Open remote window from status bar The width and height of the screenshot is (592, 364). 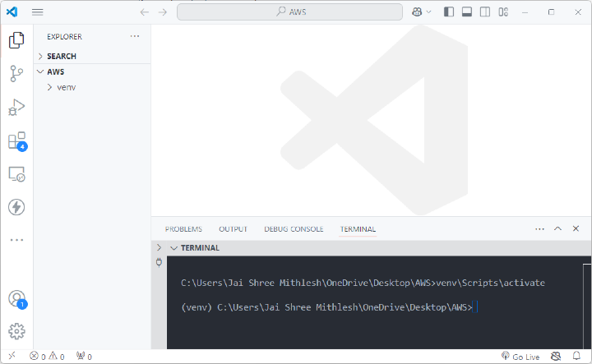[12, 356]
